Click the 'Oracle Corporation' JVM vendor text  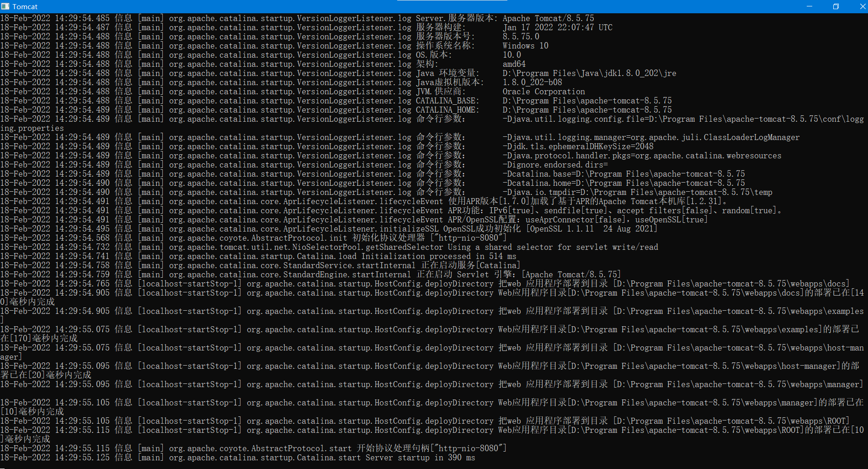pos(544,92)
